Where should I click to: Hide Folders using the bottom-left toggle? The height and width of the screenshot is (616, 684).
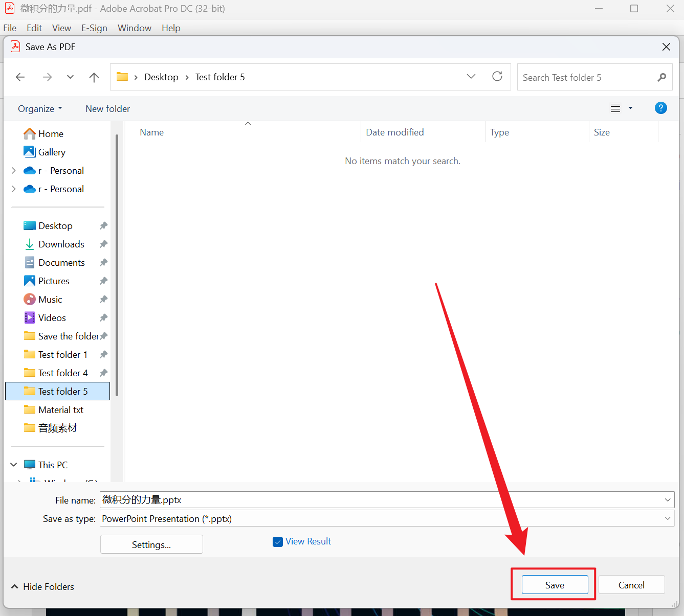click(43, 587)
